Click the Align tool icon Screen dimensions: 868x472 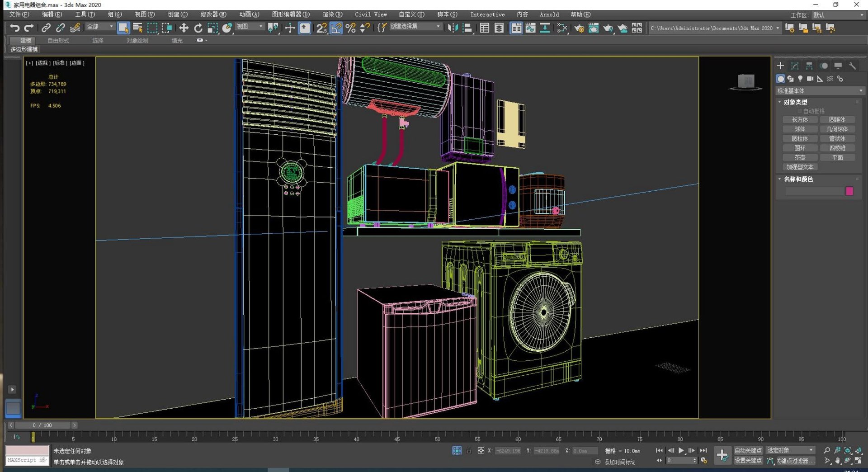pos(467,28)
